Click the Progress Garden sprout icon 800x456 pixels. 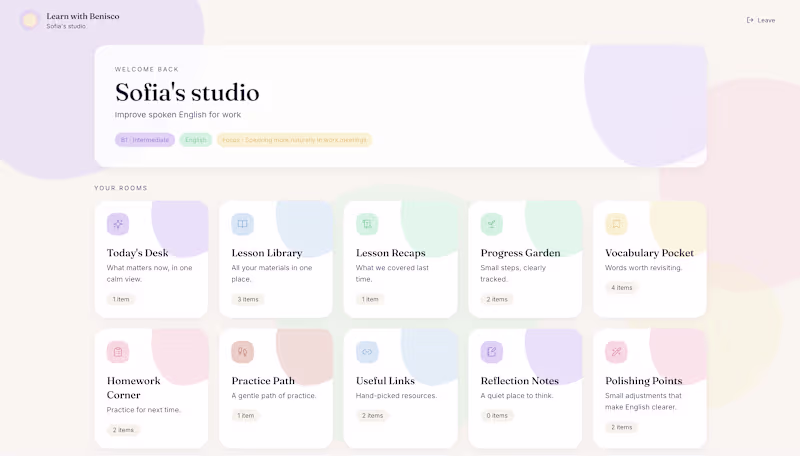(x=491, y=224)
